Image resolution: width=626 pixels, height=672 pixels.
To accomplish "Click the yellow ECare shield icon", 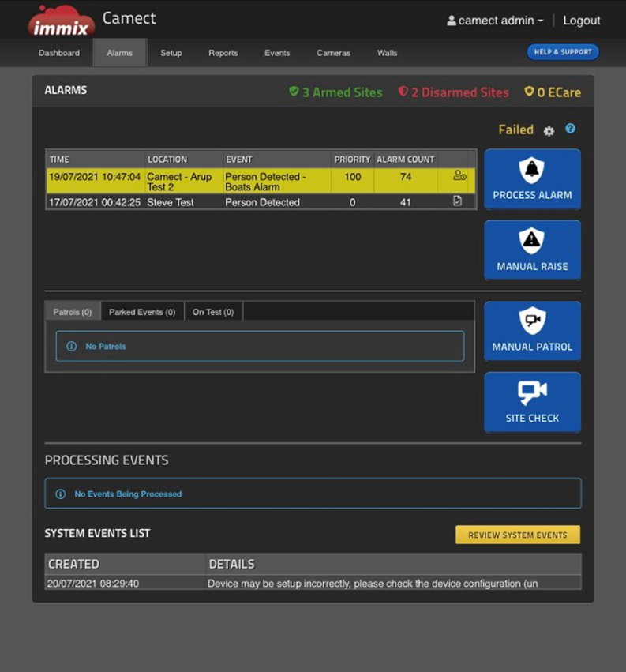I will tap(529, 92).
